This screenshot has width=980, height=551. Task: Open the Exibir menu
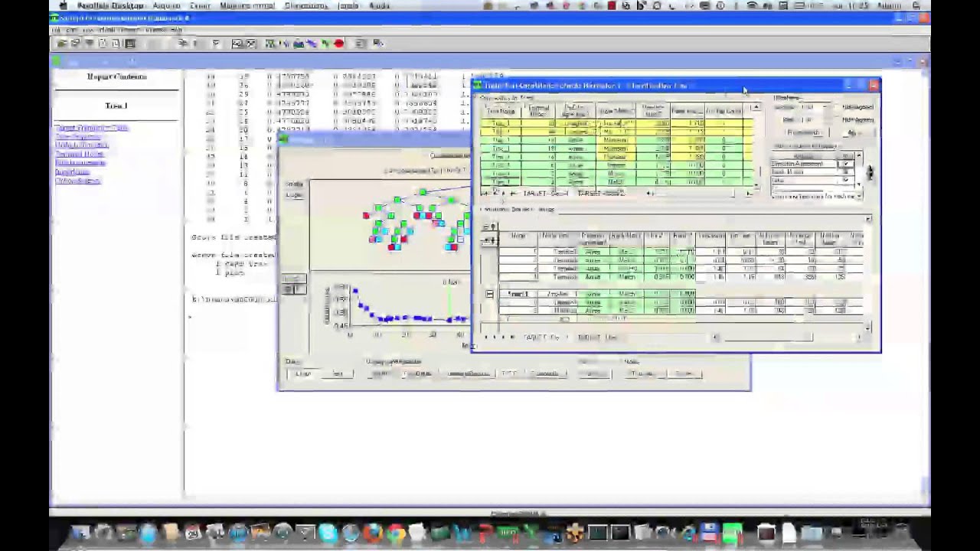point(200,5)
